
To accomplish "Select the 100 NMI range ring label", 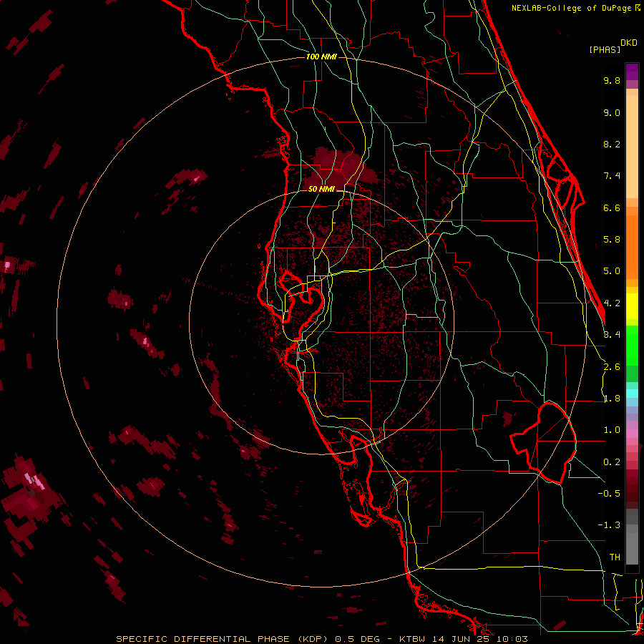I will [x=321, y=57].
